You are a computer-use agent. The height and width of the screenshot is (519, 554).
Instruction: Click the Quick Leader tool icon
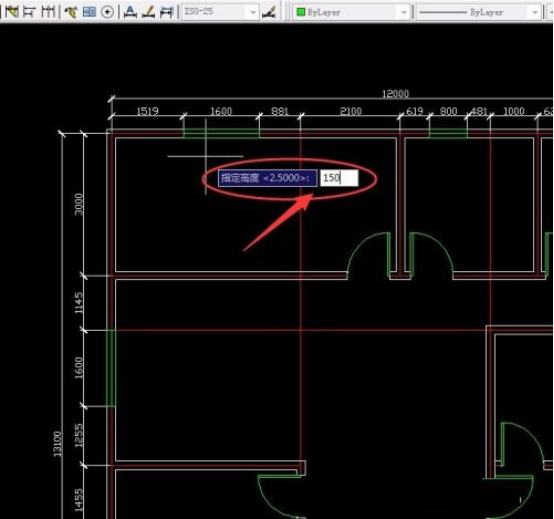point(71,12)
